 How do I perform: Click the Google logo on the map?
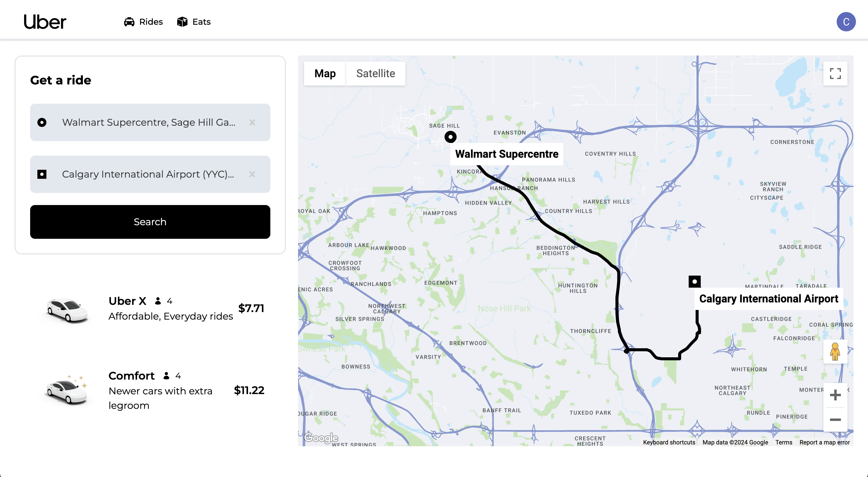(x=321, y=438)
